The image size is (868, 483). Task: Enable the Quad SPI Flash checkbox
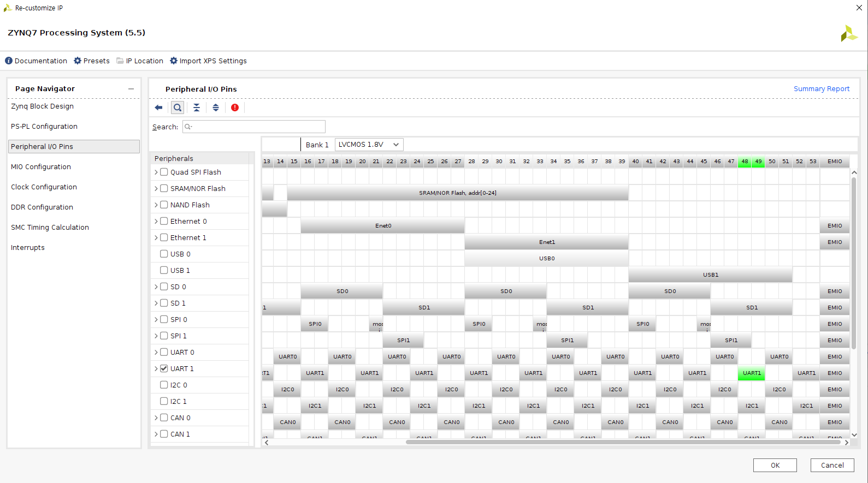tap(164, 172)
